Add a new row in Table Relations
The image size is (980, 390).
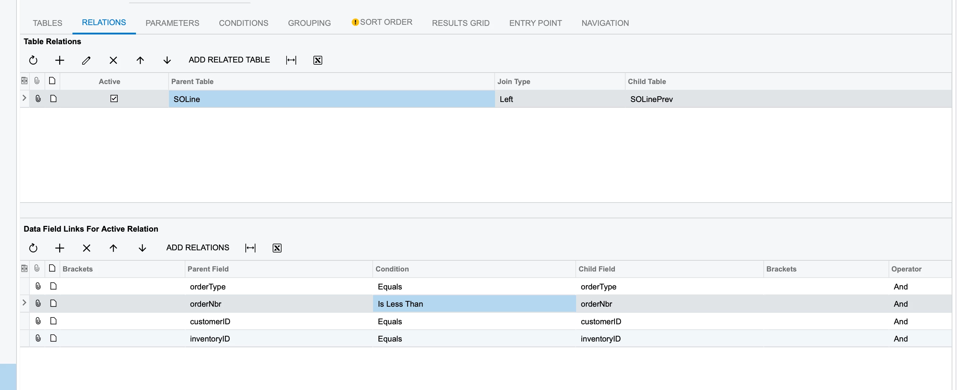click(60, 60)
